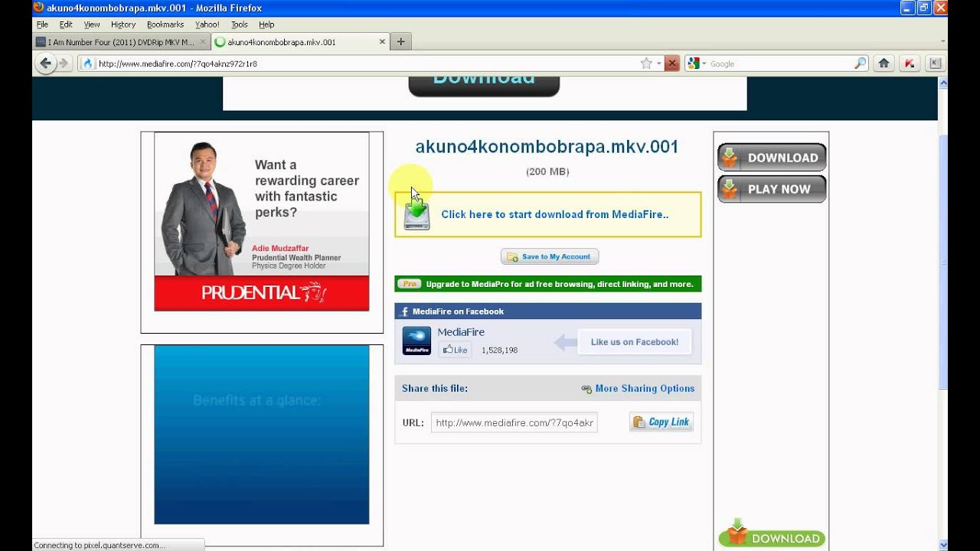Viewport: 980px width, 551px height.
Task: Run search with the magnifying glass icon
Action: 861,64
